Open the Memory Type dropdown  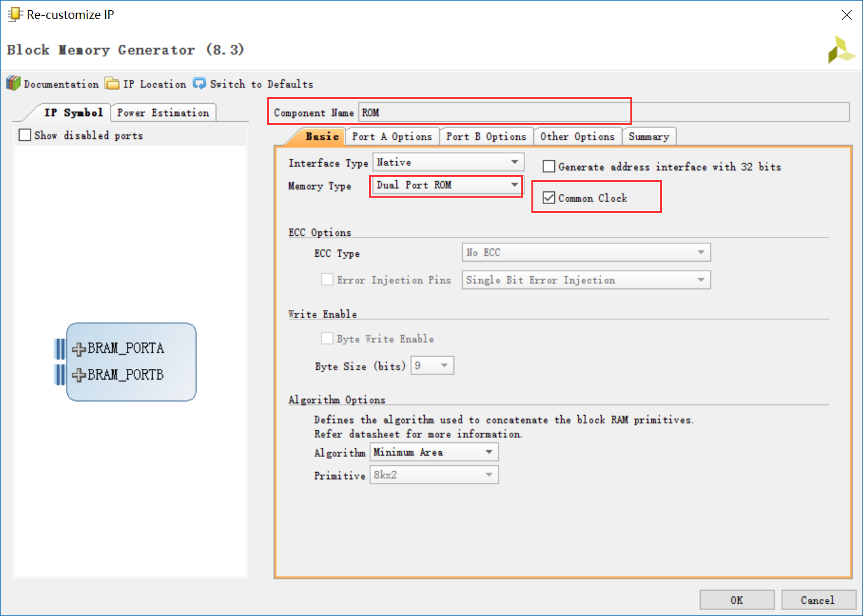(x=447, y=185)
